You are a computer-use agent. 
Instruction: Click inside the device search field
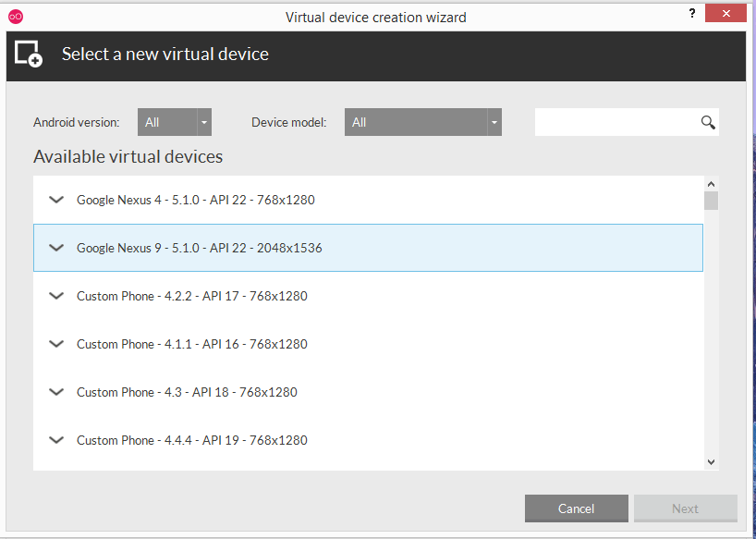(x=616, y=122)
